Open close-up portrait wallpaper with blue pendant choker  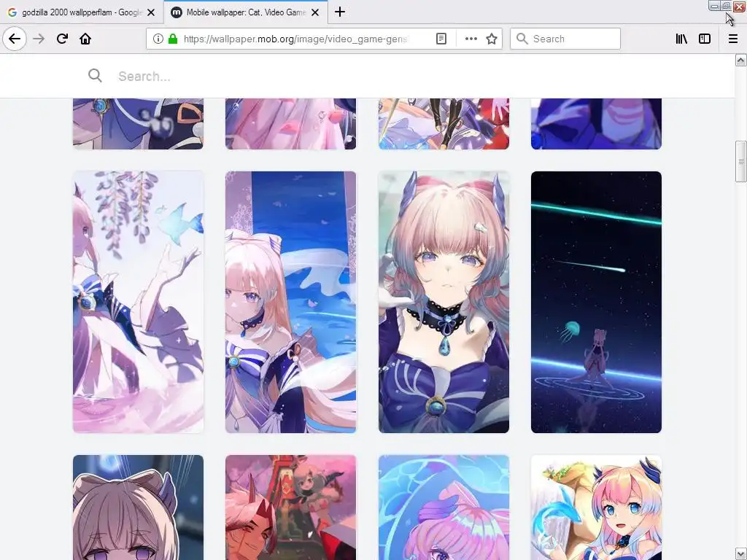(444, 302)
